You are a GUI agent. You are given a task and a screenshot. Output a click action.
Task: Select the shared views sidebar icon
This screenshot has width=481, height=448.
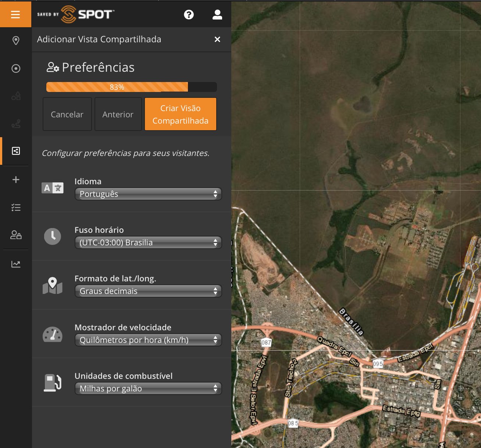16,151
